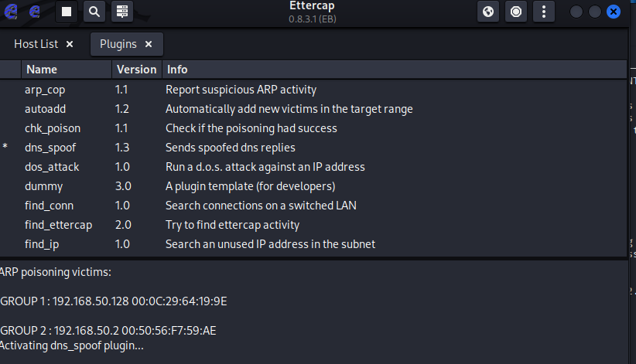Switch to the Host List tab
The height and width of the screenshot is (364, 636).
pyautogui.click(x=36, y=44)
